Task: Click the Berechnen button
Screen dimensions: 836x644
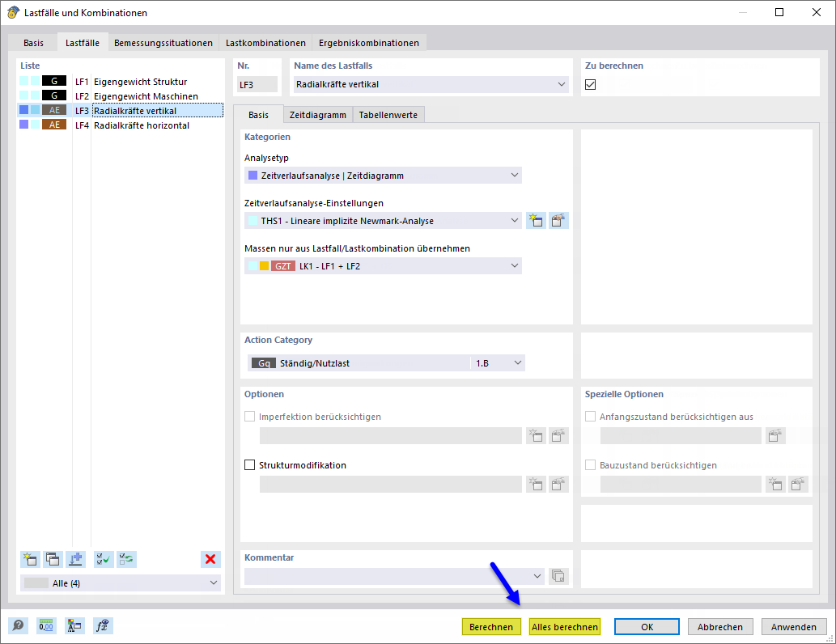Action: click(x=491, y=627)
